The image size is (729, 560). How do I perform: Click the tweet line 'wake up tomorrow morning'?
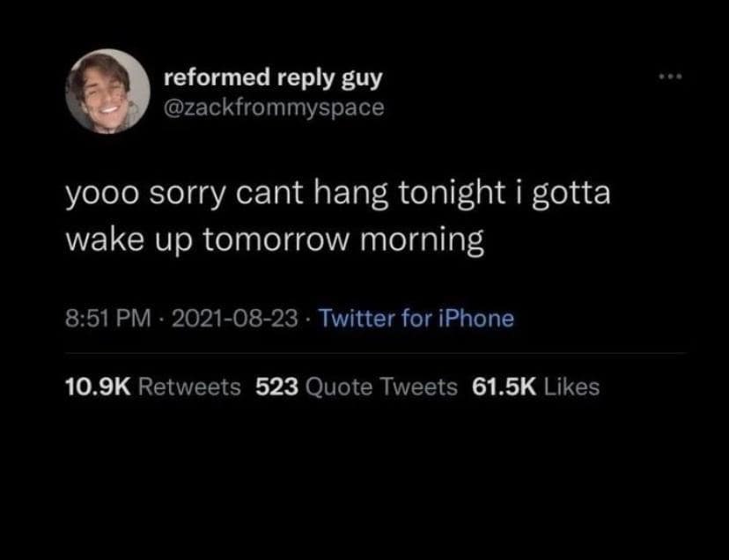coord(275,240)
